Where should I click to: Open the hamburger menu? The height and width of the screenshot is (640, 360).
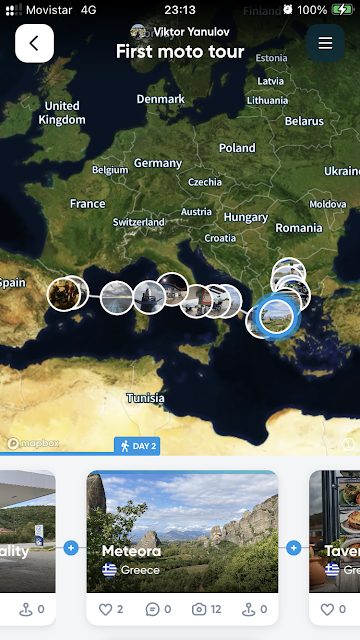[325, 43]
